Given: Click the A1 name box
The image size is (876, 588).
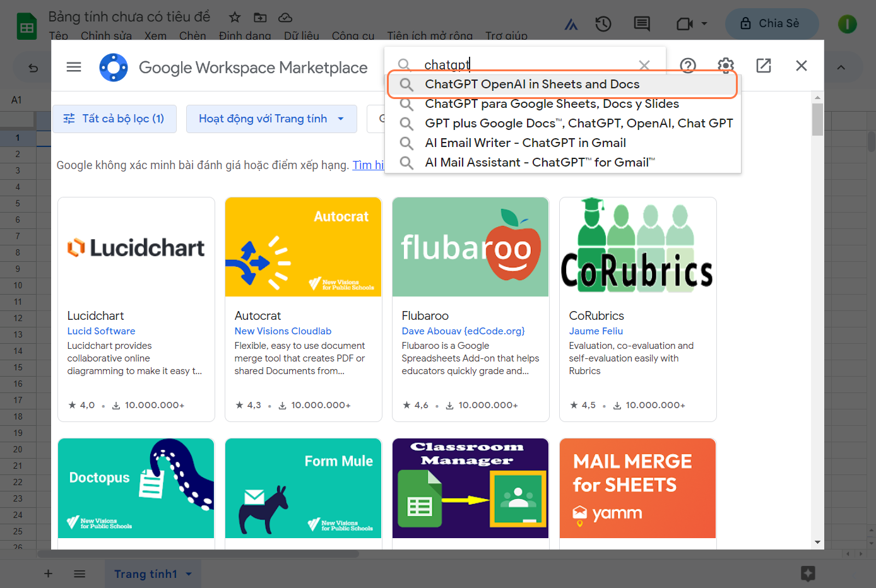Looking at the screenshot, I should 17,100.
